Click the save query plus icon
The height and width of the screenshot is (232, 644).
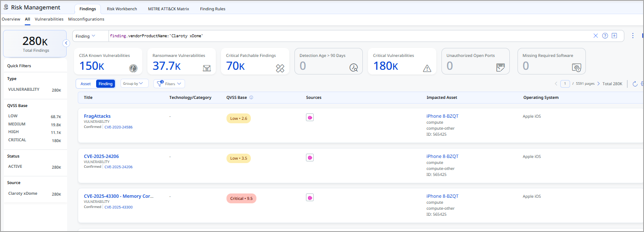pyautogui.click(x=614, y=36)
